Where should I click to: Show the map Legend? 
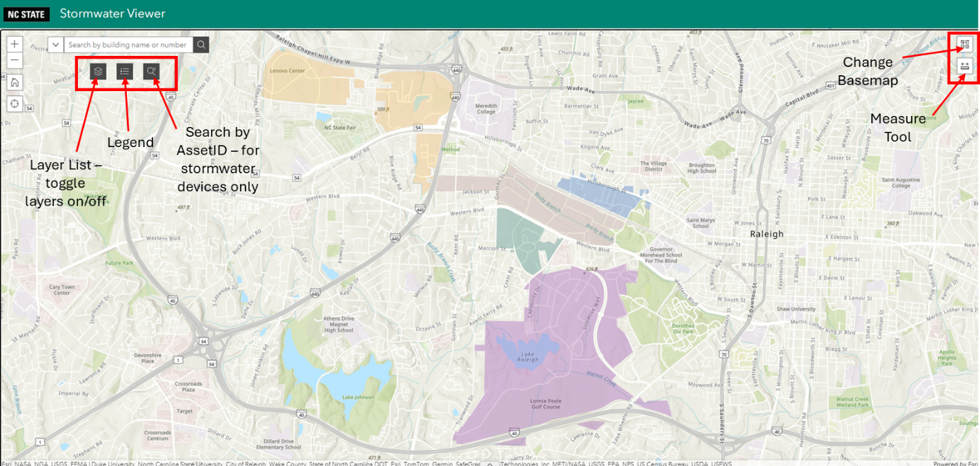(x=125, y=70)
